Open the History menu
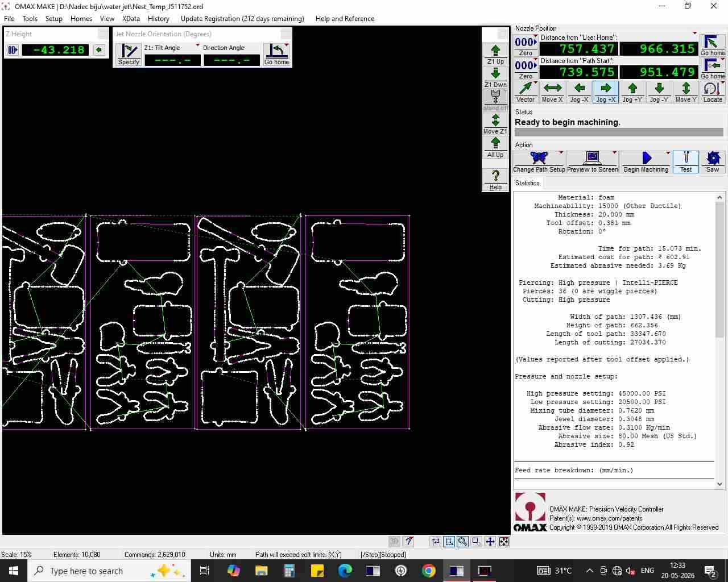The width and height of the screenshot is (728, 582). point(159,19)
